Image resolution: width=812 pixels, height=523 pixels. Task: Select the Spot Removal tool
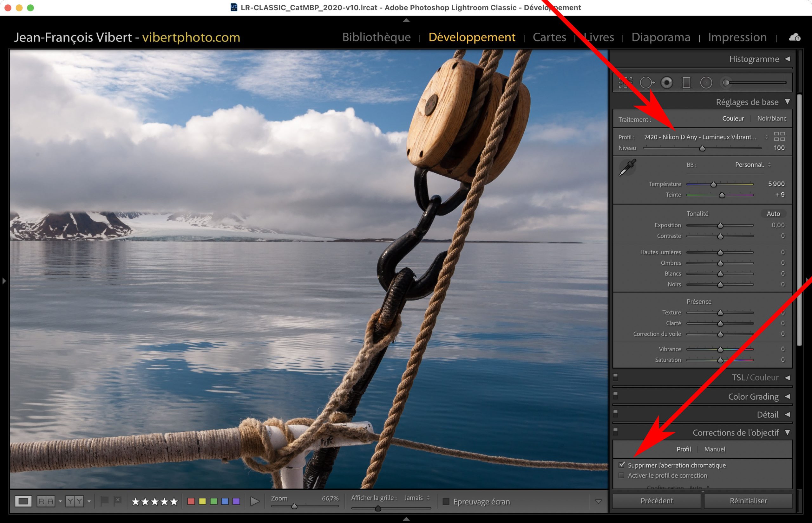click(646, 83)
